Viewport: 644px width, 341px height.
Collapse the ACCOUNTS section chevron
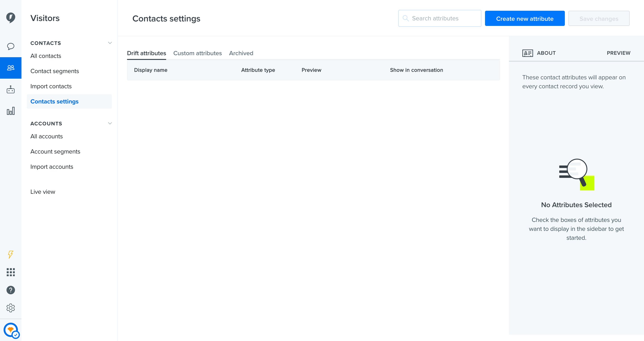coord(110,123)
